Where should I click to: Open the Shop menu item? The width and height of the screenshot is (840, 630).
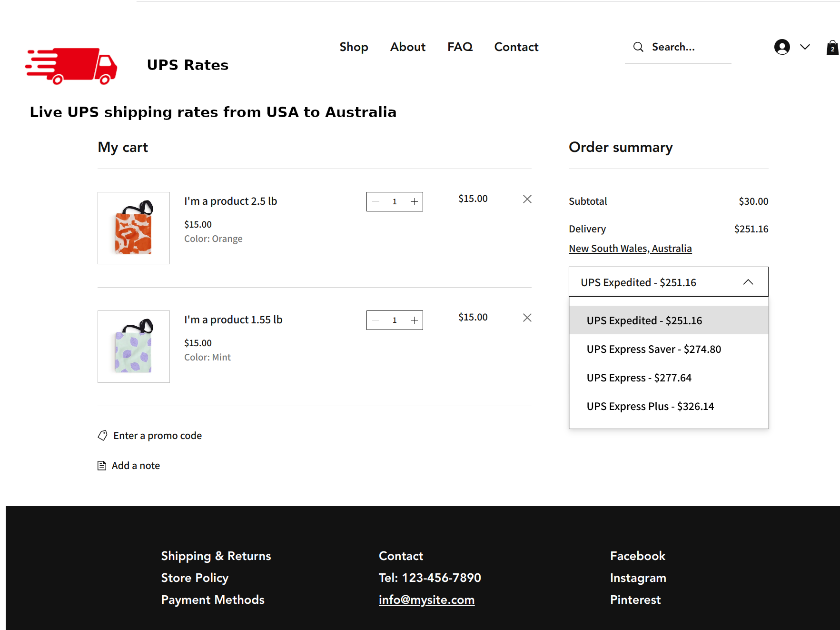354,47
